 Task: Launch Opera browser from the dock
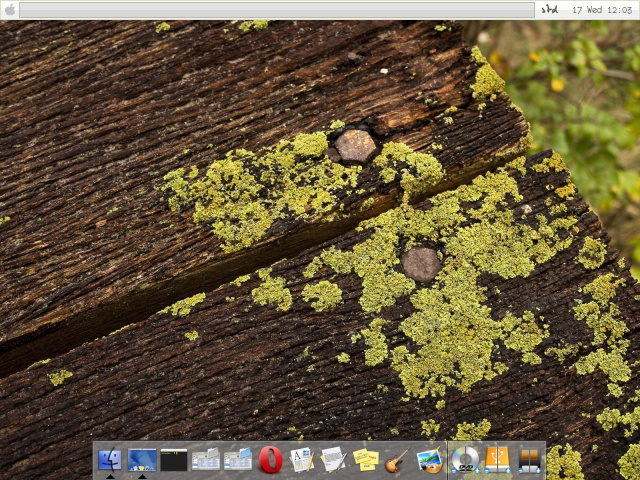click(x=271, y=460)
